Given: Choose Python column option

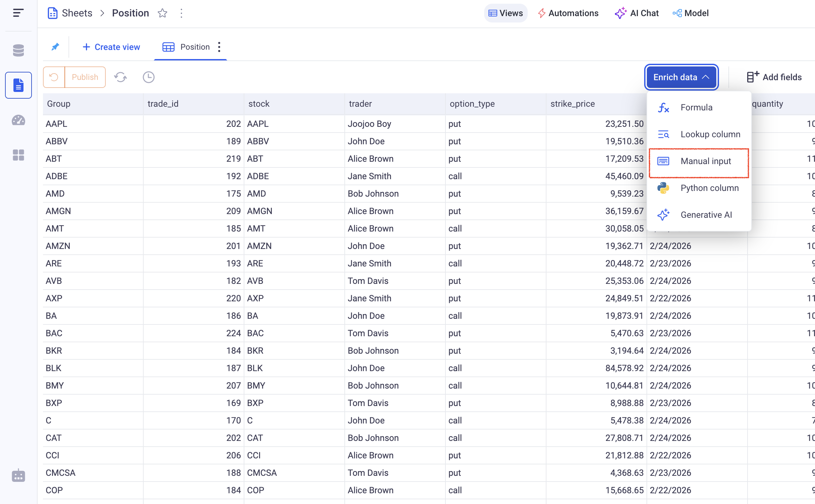Looking at the screenshot, I should click(x=709, y=188).
